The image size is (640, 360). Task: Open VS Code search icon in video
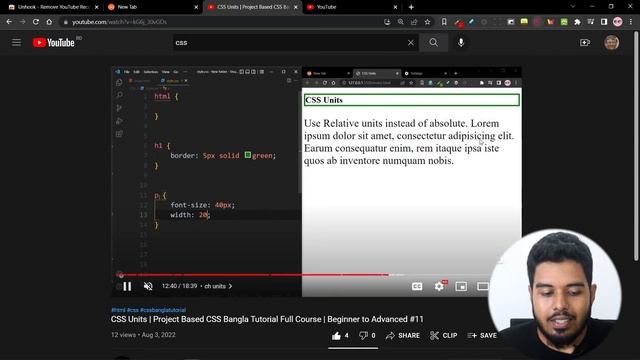[119, 95]
